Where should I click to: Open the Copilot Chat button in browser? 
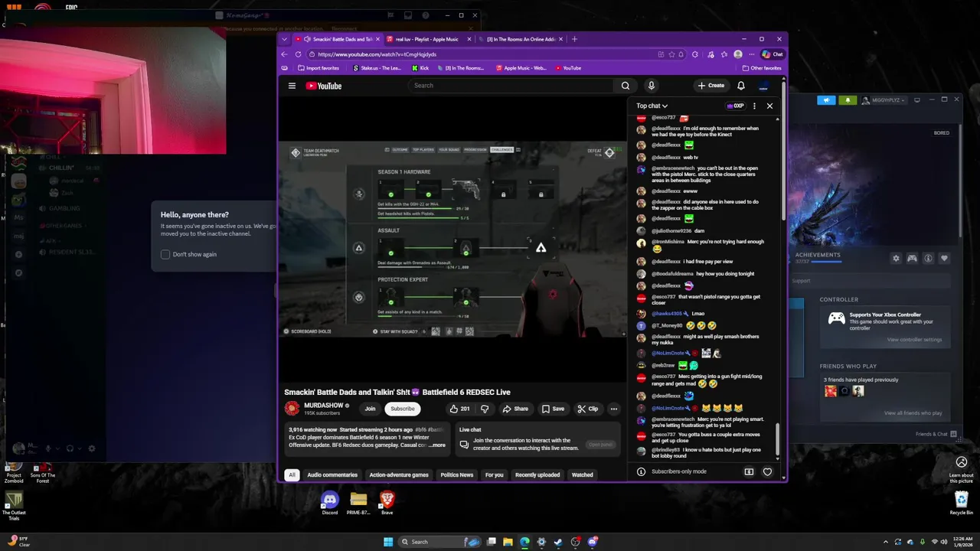point(773,54)
